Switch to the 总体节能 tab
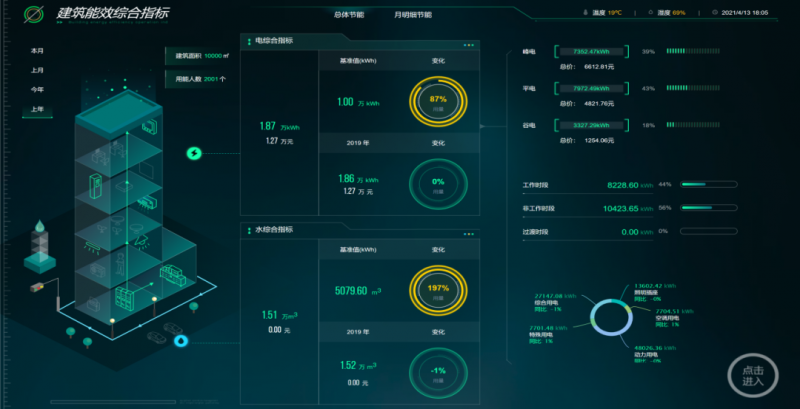 point(348,15)
